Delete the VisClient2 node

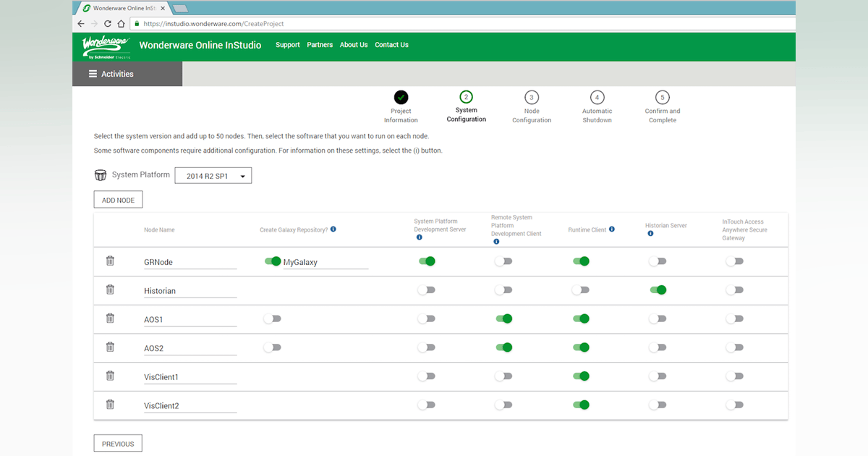110,405
